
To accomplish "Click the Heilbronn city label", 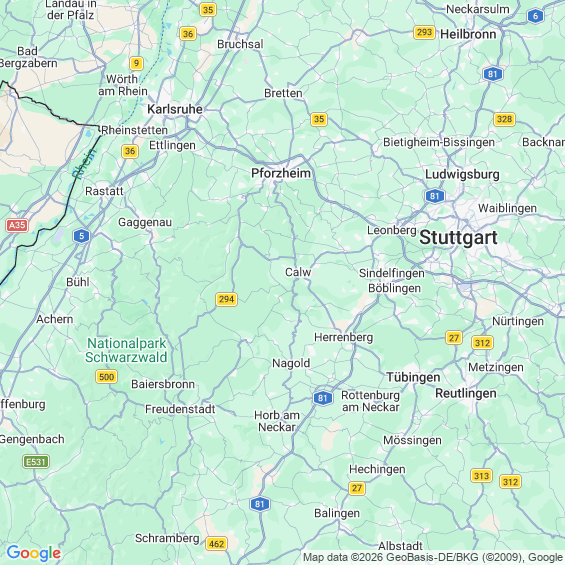I will pyautogui.click(x=468, y=34).
